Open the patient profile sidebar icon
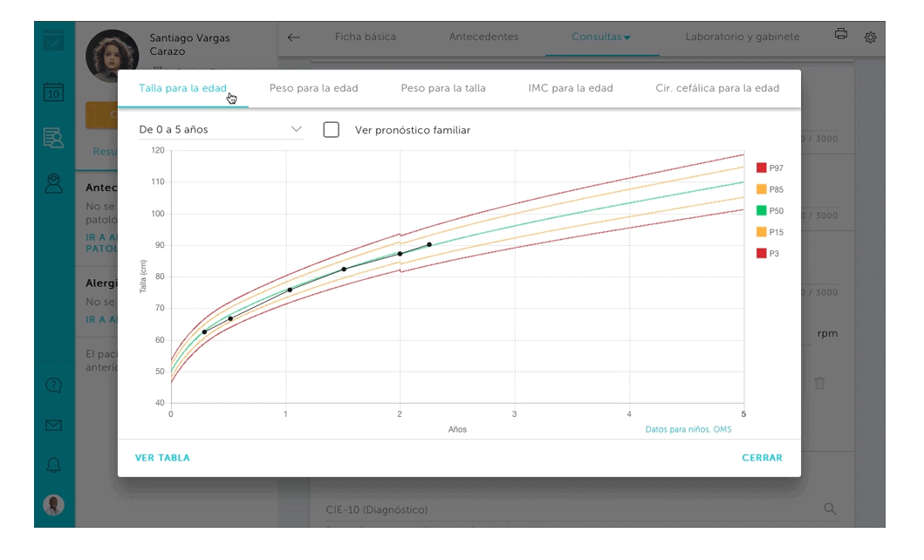Viewport: 924px width, 560px height. (x=53, y=184)
